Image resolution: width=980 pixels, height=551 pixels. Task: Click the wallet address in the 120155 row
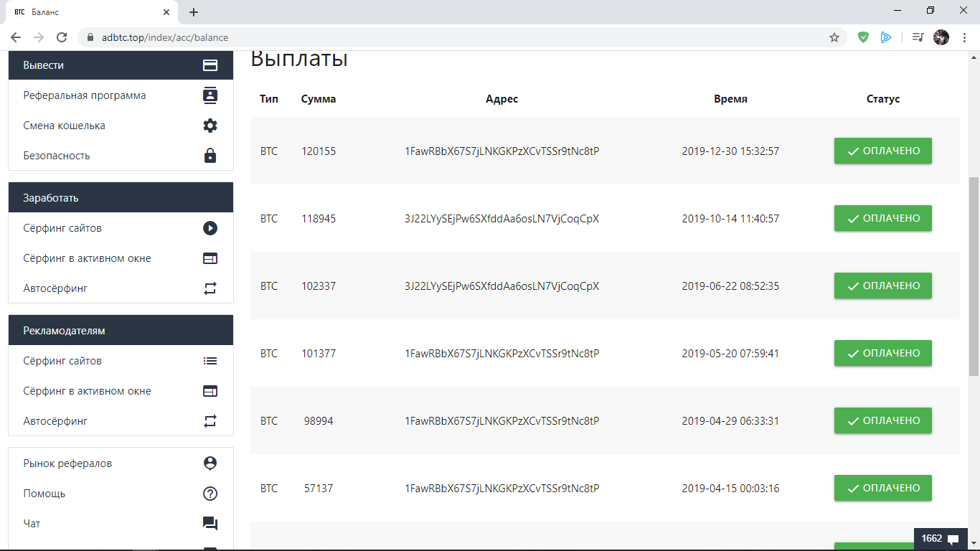coord(501,151)
